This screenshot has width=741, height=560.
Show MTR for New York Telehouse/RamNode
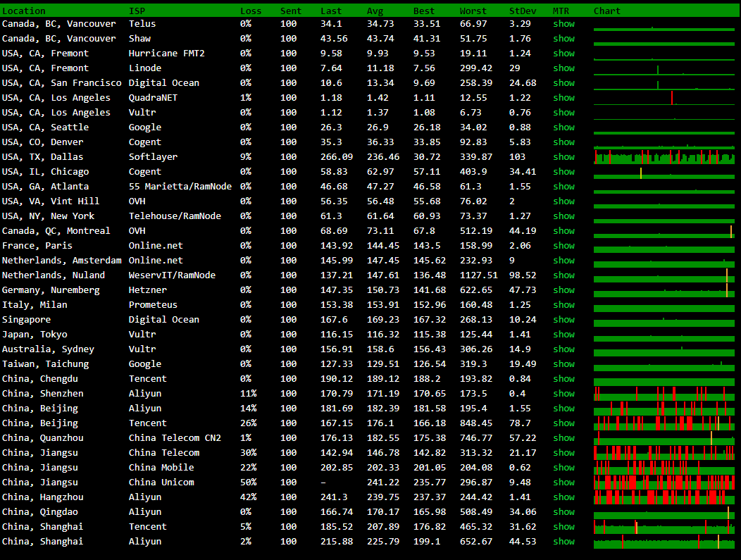pyautogui.click(x=563, y=216)
